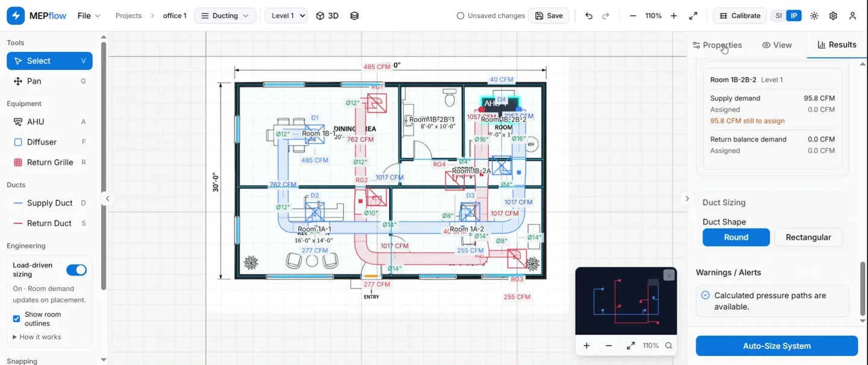Screen dimensions: 868x365
Task: Redo the last action
Action: (x=606, y=16)
